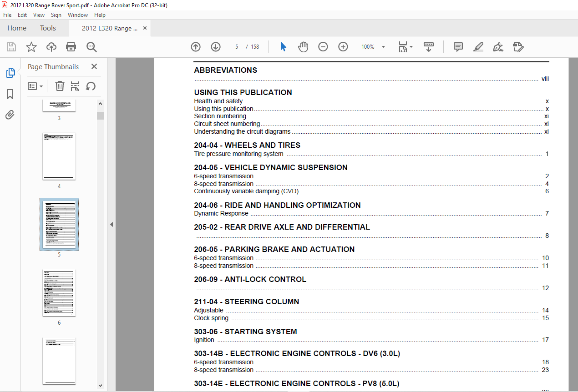The image size is (578, 392).
Task: Click the 100% zoom value field
Action: click(x=368, y=47)
